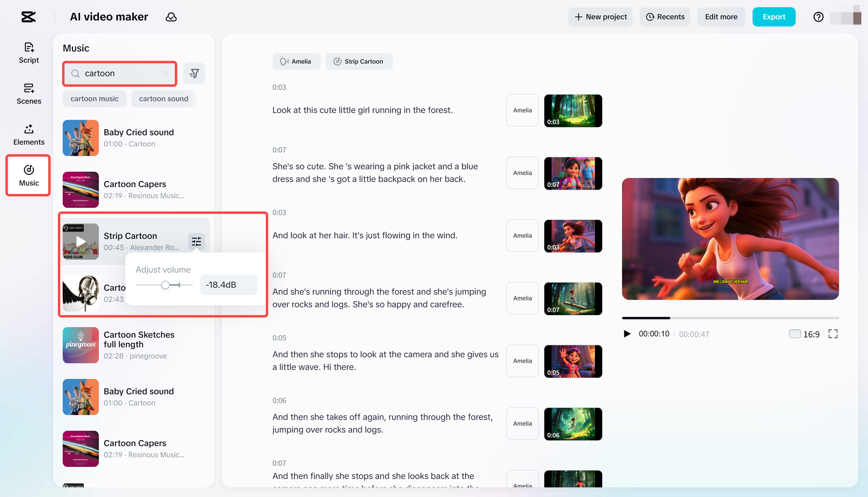Clear the cartoon search text
This screenshot has width=868, height=497.
[165, 73]
